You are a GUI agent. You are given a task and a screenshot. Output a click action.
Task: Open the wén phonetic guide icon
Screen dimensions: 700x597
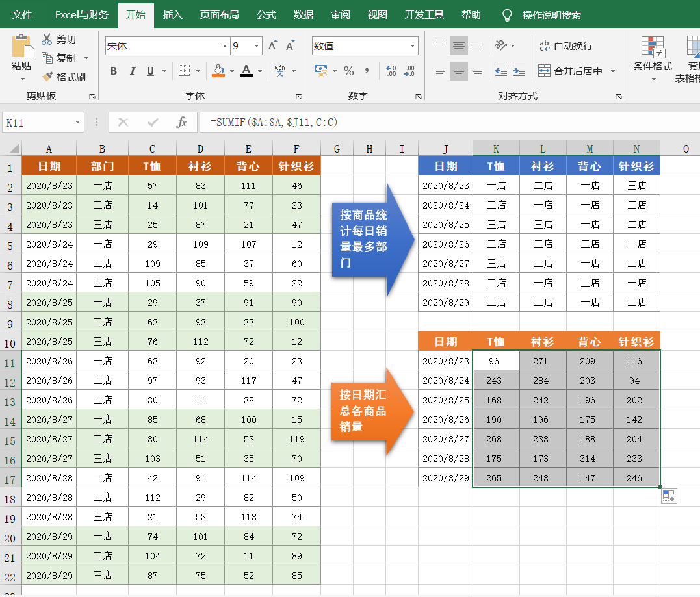tap(280, 71)
